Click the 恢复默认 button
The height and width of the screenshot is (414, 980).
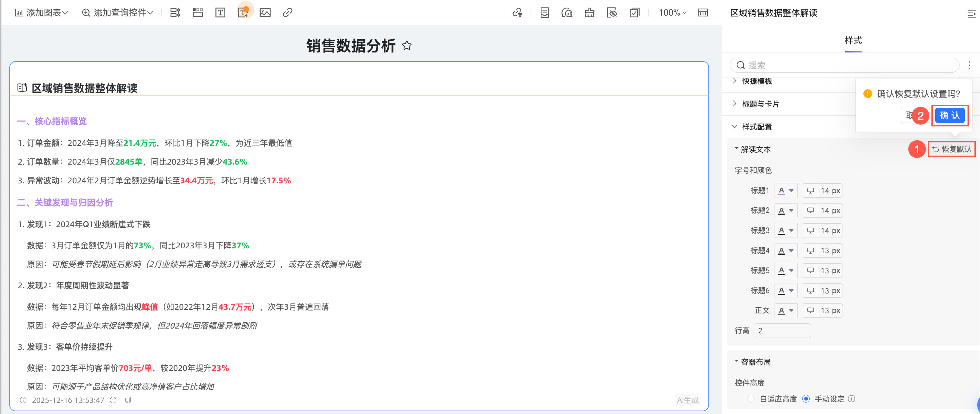point(952,149)
